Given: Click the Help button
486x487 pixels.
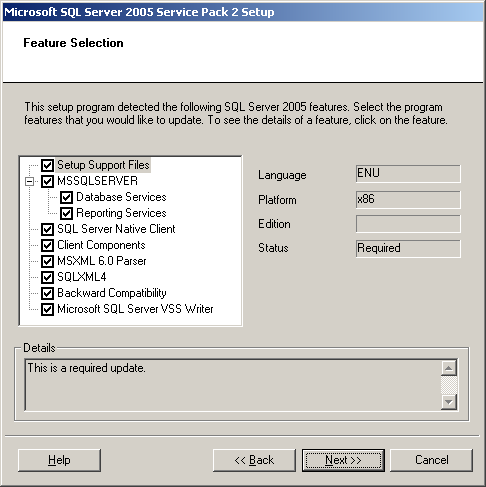Looking at the screenshot, I should click(59, 460).
